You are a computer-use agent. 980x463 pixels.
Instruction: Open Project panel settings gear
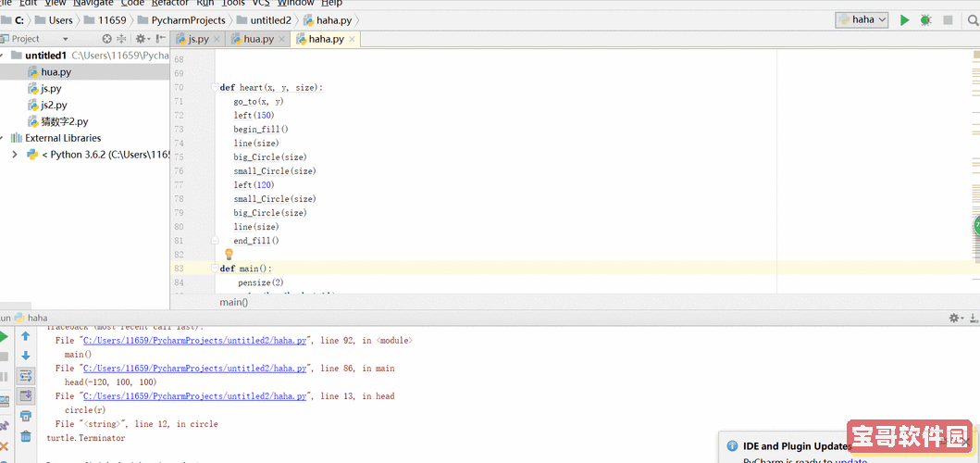(142, 39)
